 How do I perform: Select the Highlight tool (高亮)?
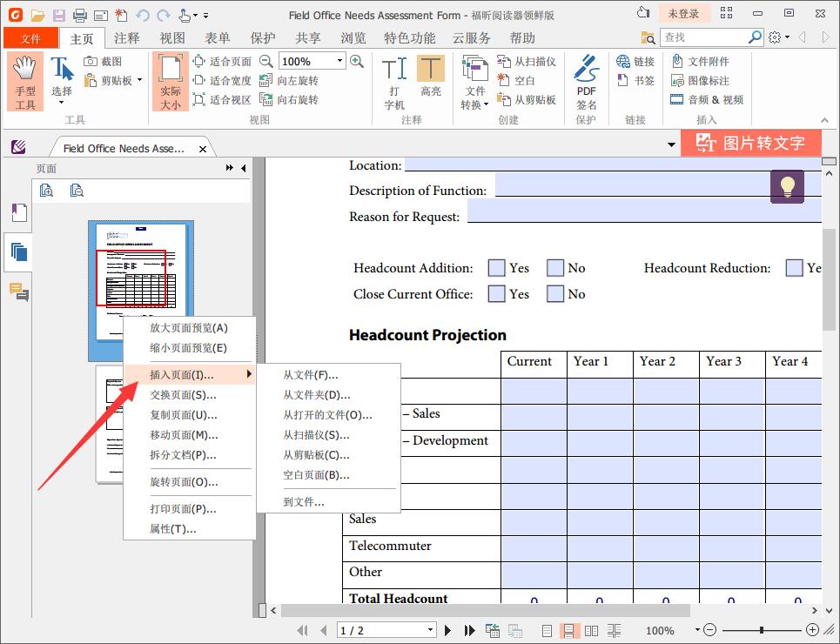pyautogui.click(x=431, y=77)
